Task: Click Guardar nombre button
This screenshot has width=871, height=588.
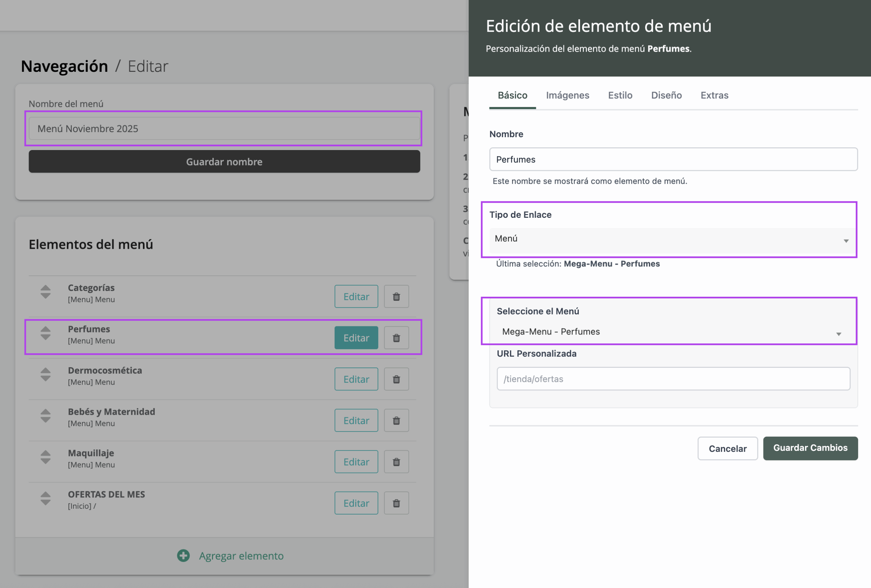Action: click(224, 162)
